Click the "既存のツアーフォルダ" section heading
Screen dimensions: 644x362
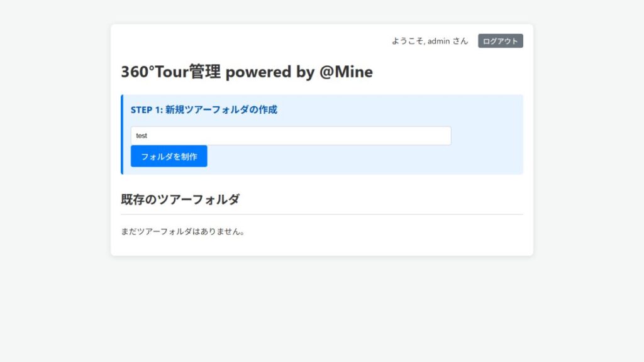point(180,200)
